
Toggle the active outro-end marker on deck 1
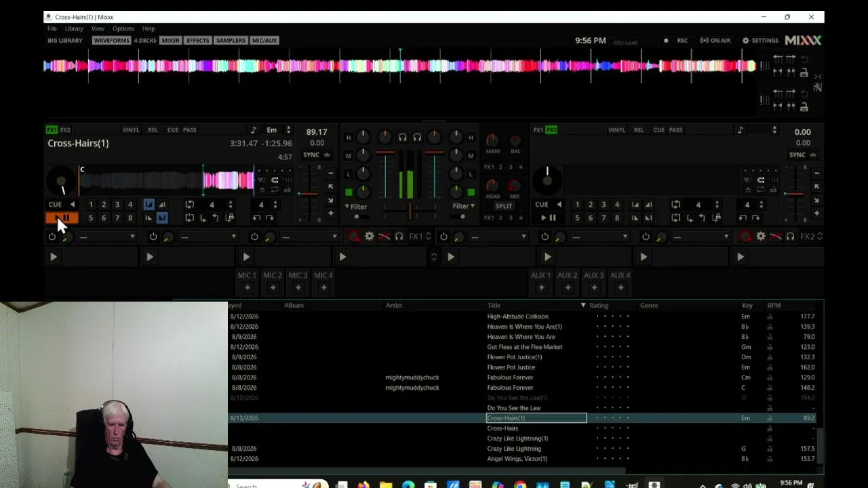point(162,218)
